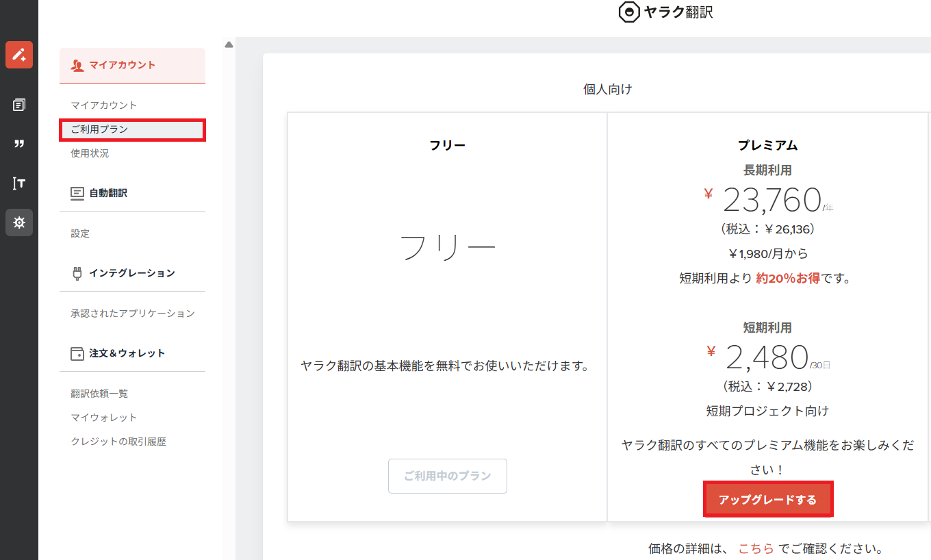Click the マイアカウント header person icon

pos(77,66)
